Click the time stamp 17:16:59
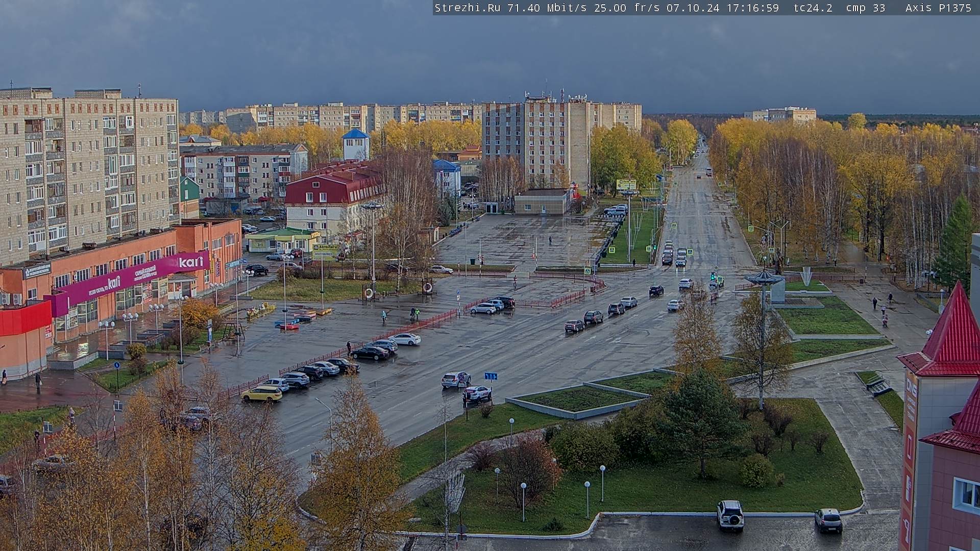980x551 pixels. tap(753, 8)
